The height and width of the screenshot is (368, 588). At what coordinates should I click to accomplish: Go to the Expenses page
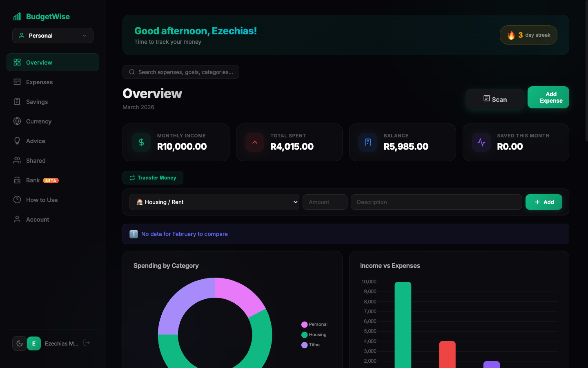click(53, 82)
